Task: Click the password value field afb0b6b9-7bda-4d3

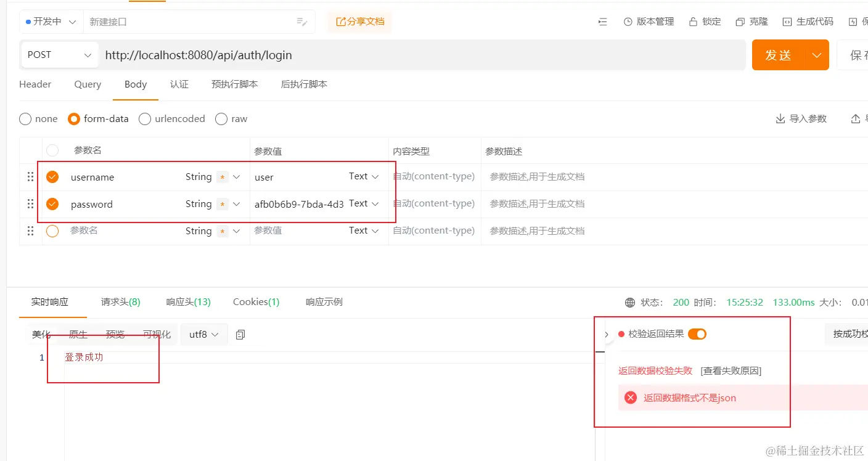Action: pyautogui.click(x=299, y=204)
